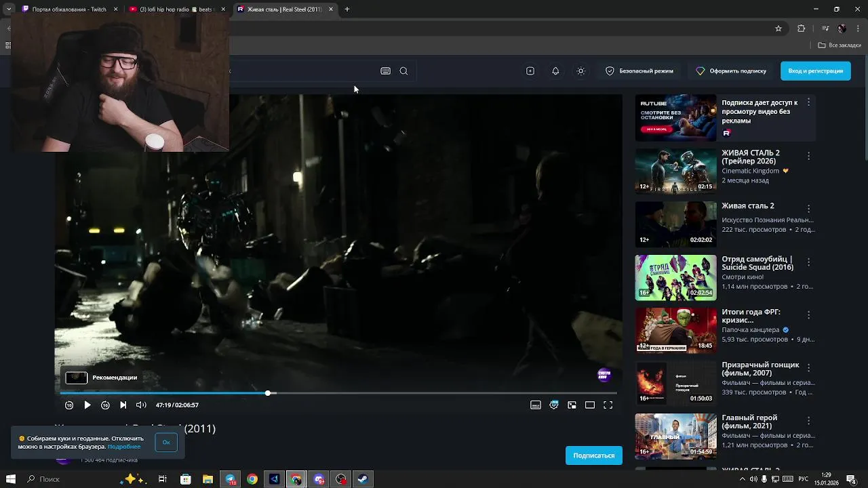The image size is (868, 488).
Task: Close the Живая сталь browser tab
Action: pos(331,9)
